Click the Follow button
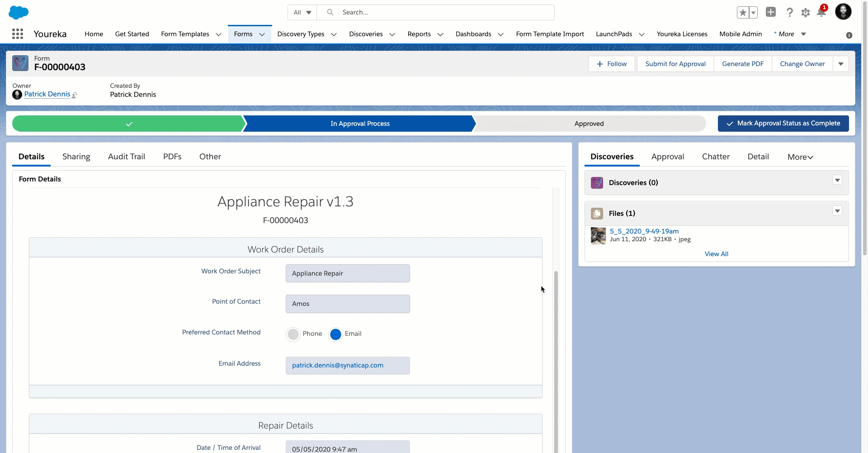Viewport: 868px width, 453px height. pos(611,64)
